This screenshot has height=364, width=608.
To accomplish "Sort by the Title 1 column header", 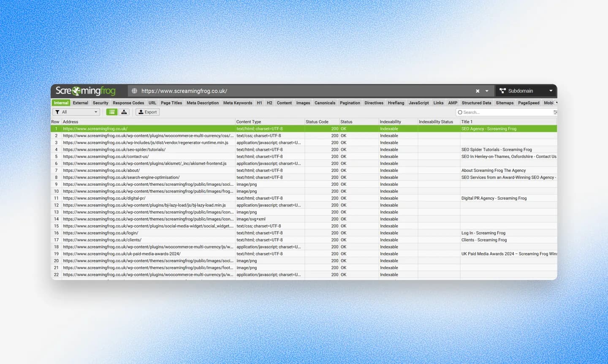I will click(508, 122).
